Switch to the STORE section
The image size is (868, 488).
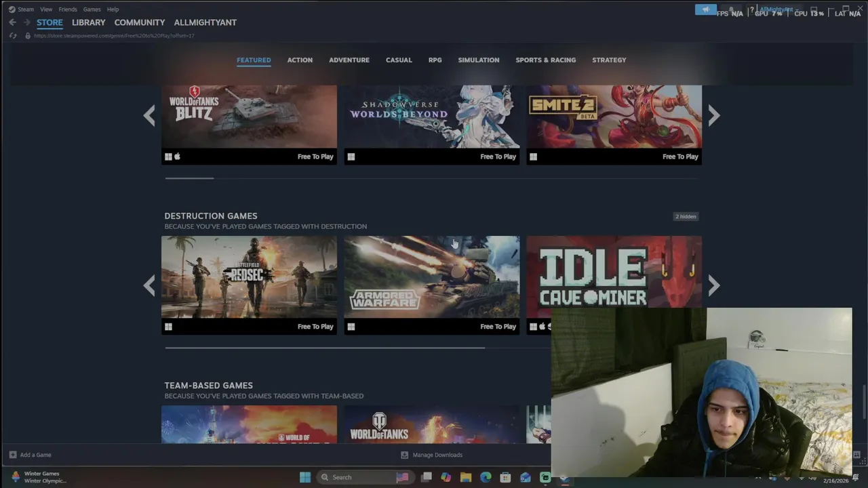pos(50,22)
